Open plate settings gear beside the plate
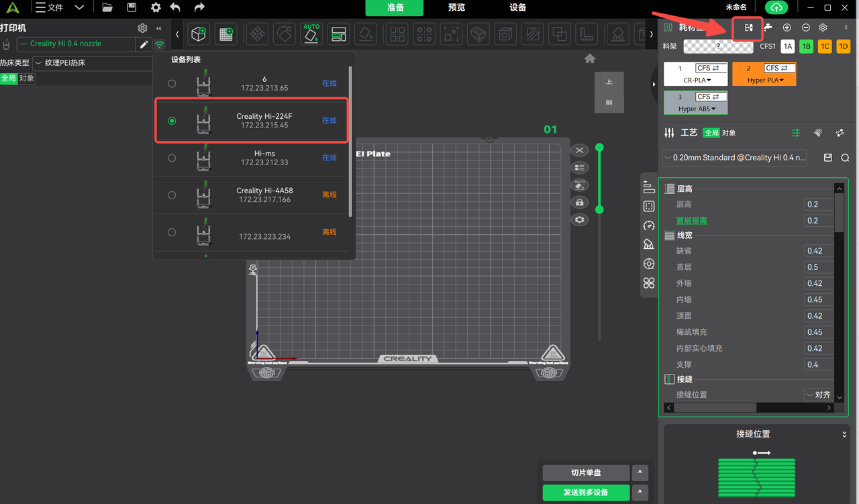The width and height of the screenshot is (859, 504). [x=579, y=219]
